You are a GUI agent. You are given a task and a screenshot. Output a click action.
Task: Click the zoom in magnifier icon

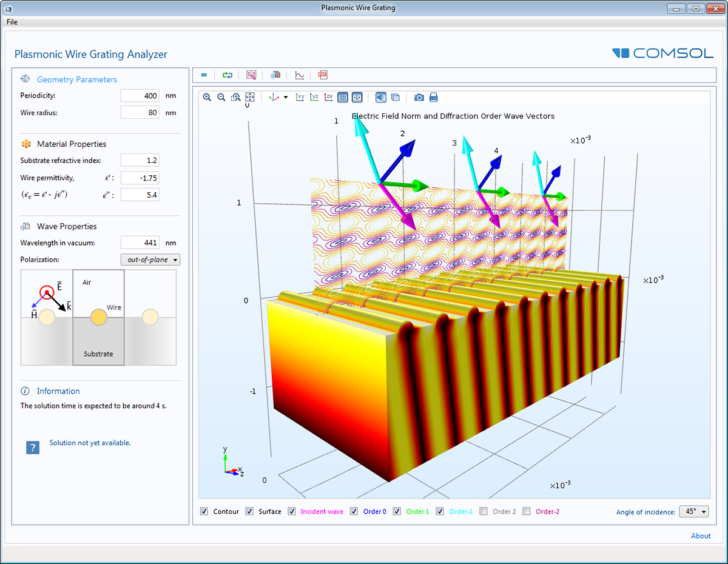[207, 97]
